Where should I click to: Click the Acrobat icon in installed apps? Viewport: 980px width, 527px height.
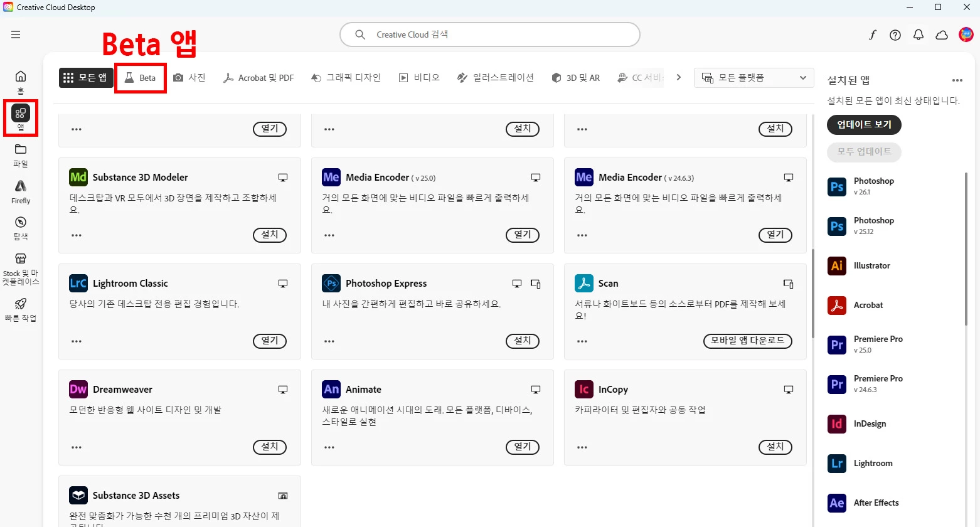click(837, 306)
